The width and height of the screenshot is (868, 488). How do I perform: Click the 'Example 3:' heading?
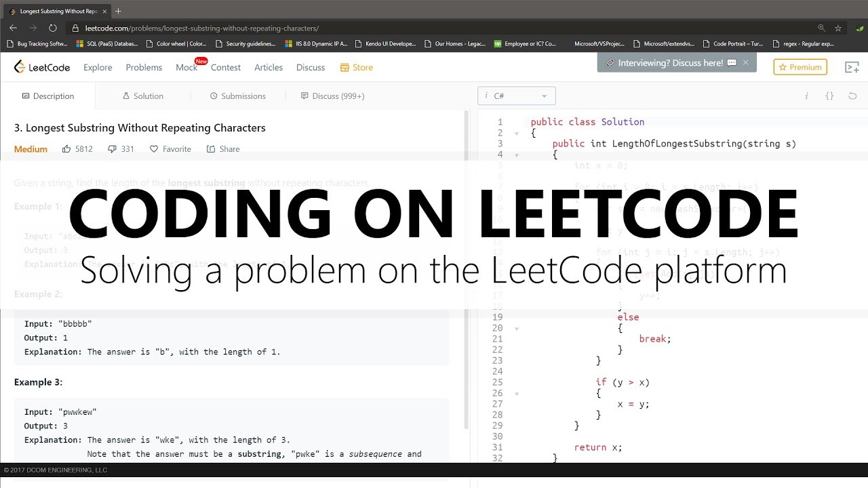38,382
